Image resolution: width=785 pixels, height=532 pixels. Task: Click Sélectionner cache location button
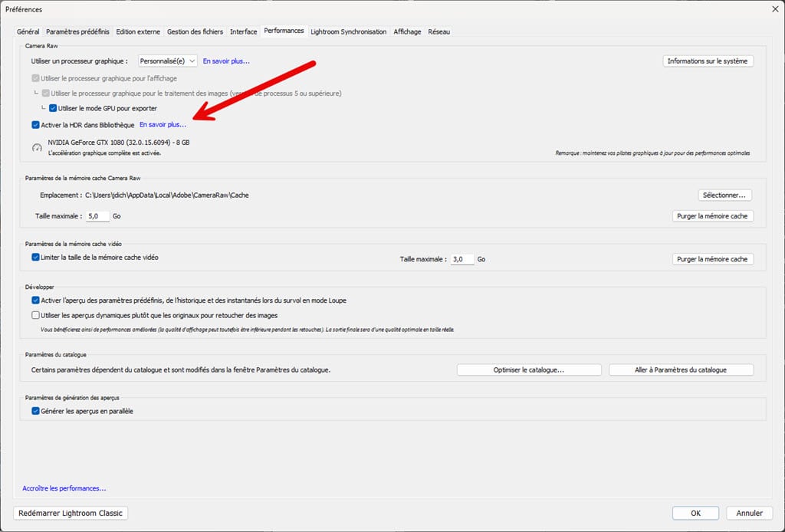(x=724, y=195)
